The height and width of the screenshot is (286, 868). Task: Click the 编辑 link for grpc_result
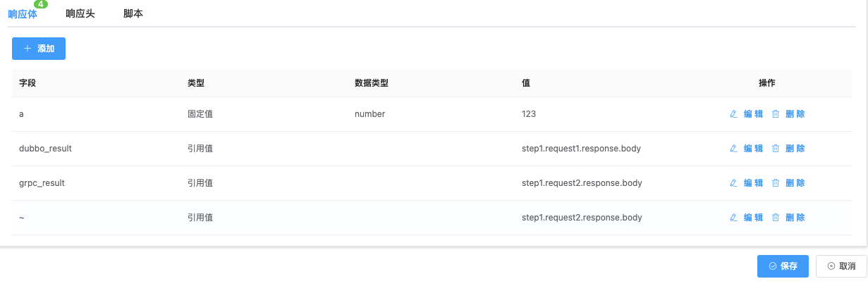click(753, 183)
